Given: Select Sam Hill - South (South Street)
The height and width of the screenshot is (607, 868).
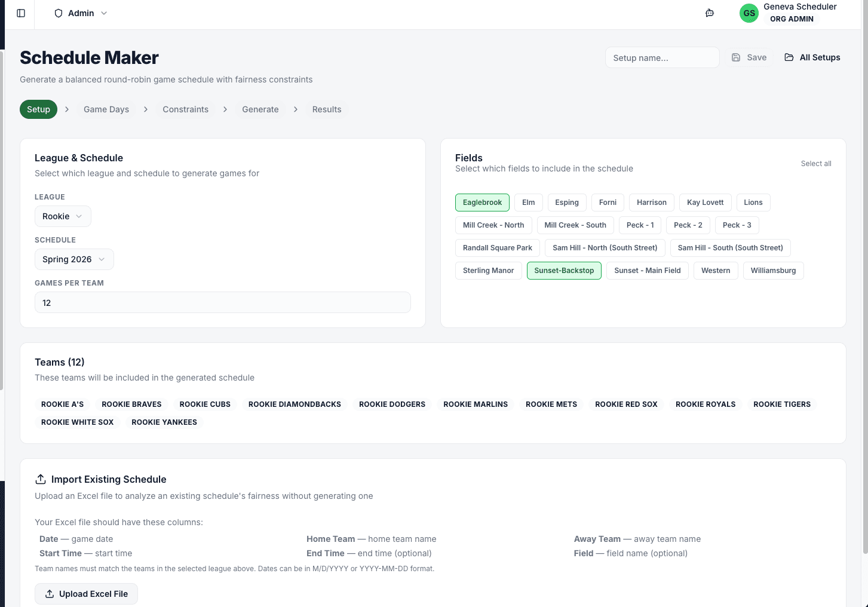Looking at the screenshot, I should tap(731, 248).
